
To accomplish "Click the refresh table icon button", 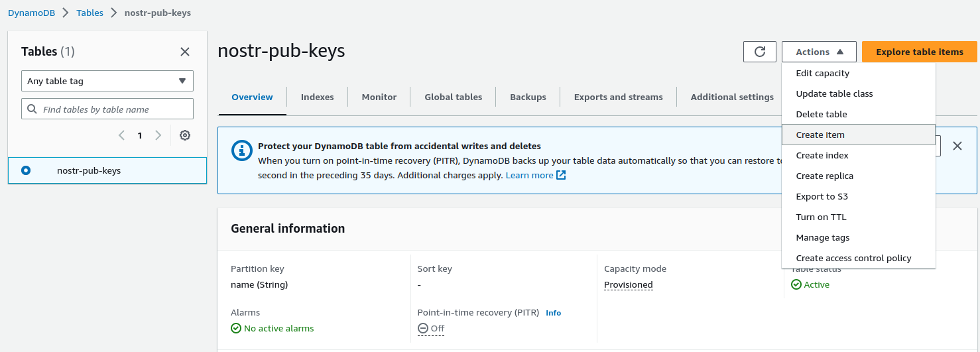I will 760,52.
